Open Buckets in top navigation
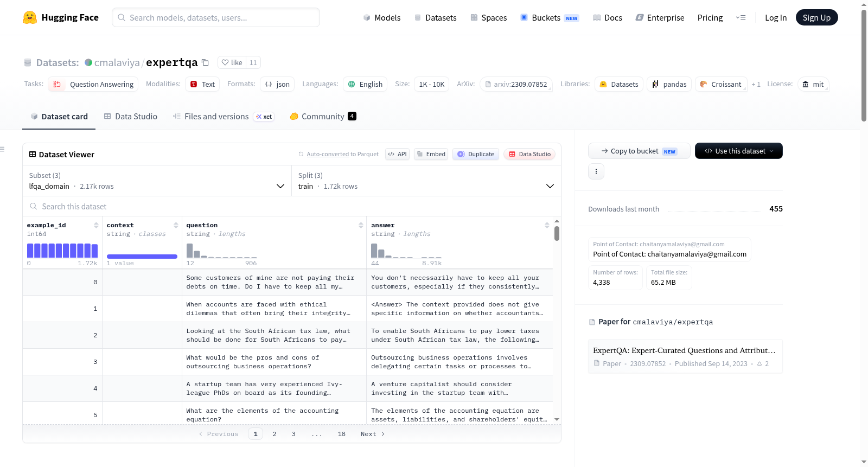This screenshot has height=467, width=868. tap(550, 17)
